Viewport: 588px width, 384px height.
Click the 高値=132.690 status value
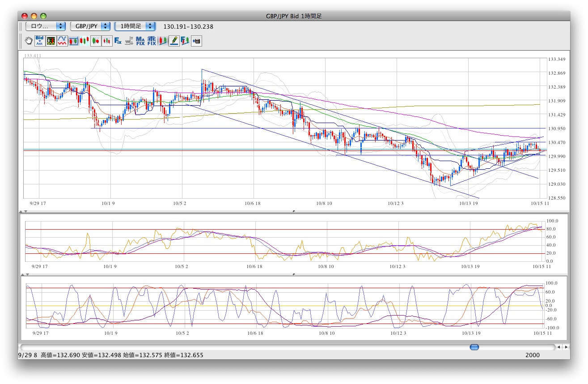[x=60, y=355]
